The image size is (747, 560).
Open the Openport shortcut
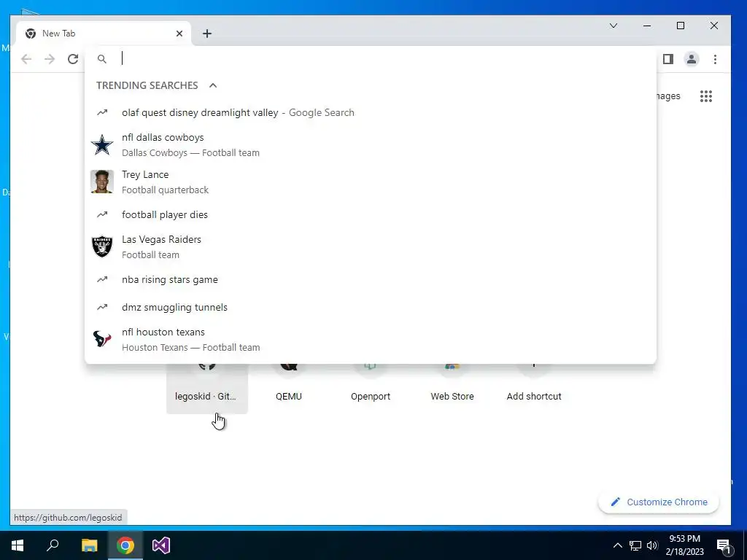pyautogui.click(x=370, y=388)
